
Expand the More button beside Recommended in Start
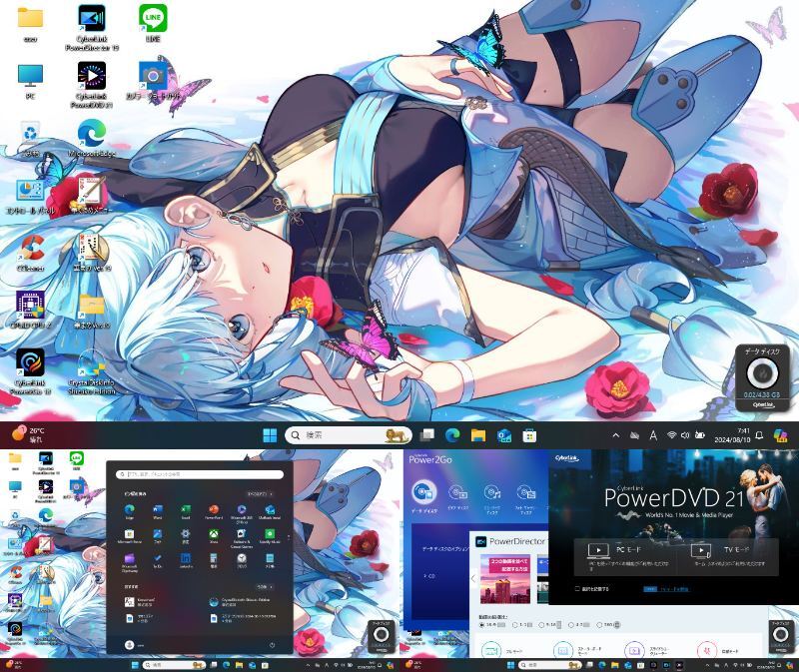click(x=264, y=587)
